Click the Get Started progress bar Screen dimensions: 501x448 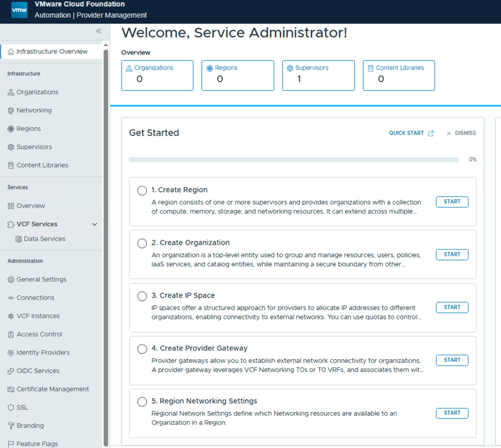(294, 160)
